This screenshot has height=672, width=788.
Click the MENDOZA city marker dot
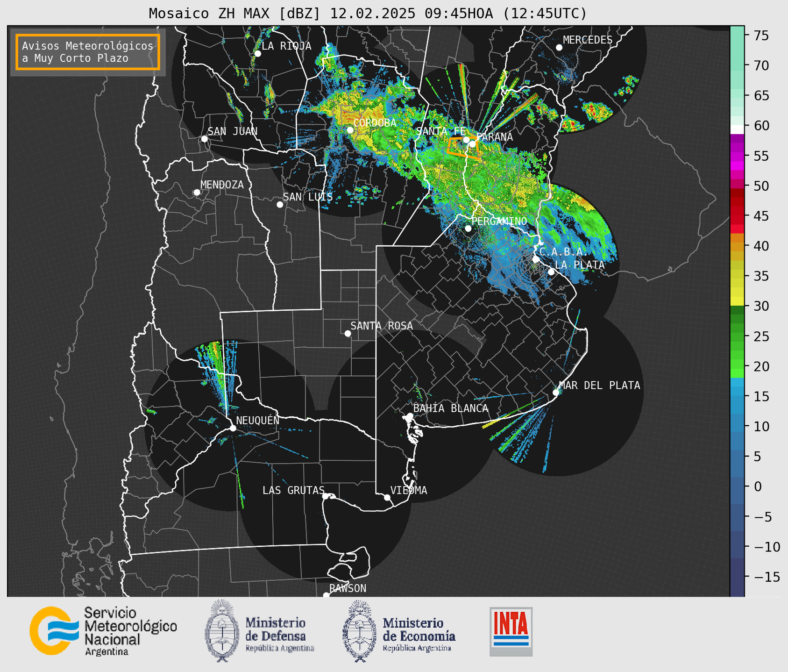click(x=197, y=193)
